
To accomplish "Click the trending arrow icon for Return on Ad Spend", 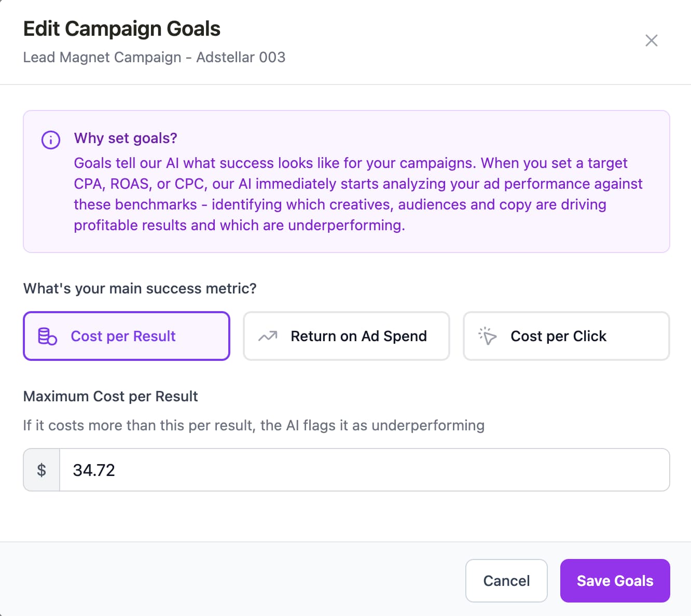I will pyautogui.click(x=267, y=336).
